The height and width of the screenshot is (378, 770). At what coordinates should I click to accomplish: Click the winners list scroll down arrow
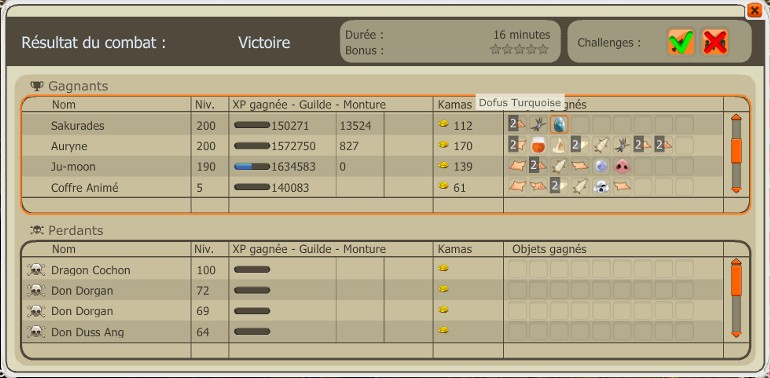click(736, 190)
